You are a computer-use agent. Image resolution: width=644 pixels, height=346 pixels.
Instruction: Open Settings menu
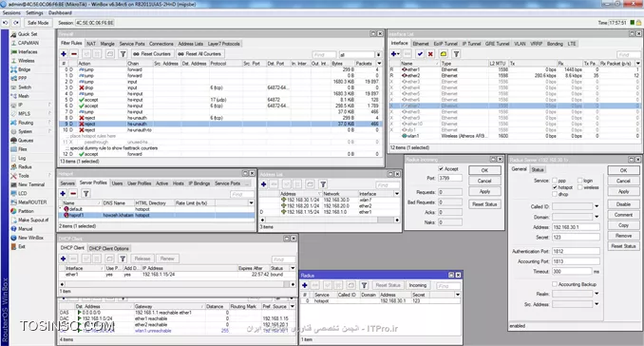[34, 12]
